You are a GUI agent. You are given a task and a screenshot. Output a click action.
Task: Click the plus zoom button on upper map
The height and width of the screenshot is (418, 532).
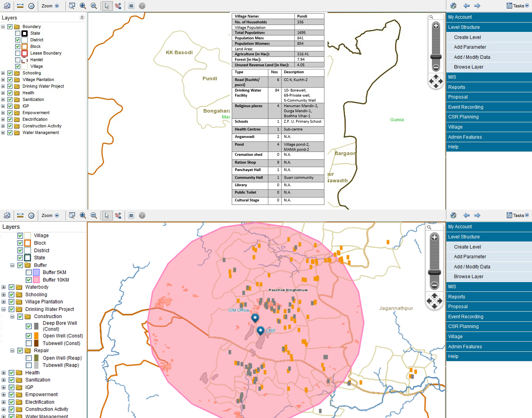point(436,26)
